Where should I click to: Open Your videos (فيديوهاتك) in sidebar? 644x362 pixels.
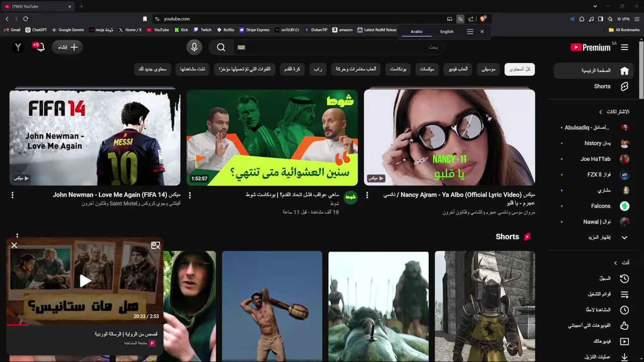[x=594, y=341]
